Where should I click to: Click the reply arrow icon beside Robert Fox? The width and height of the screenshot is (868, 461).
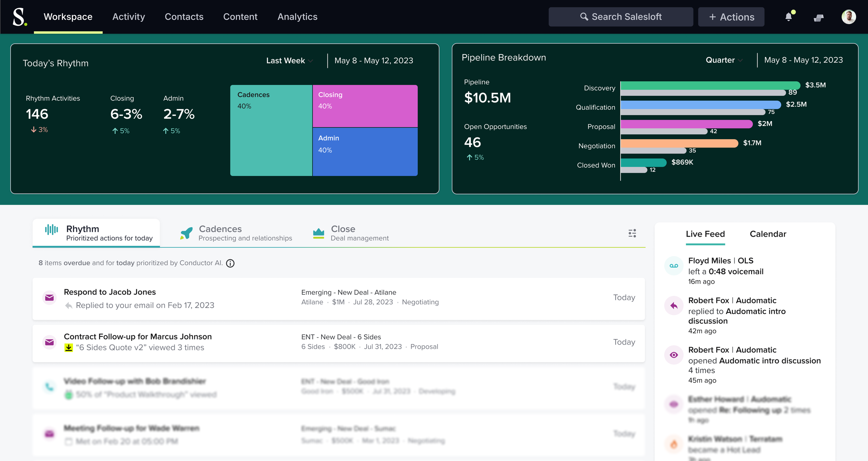[x=674, y=305]
